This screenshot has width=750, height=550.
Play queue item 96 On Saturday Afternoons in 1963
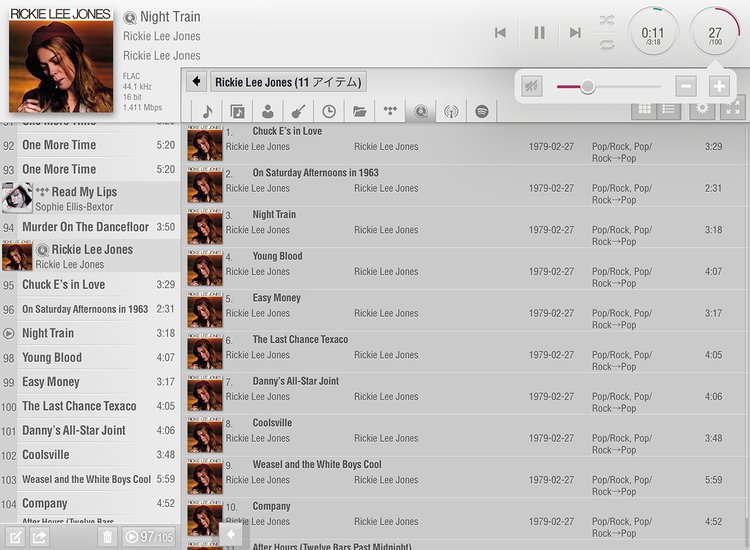pos(89,309)
